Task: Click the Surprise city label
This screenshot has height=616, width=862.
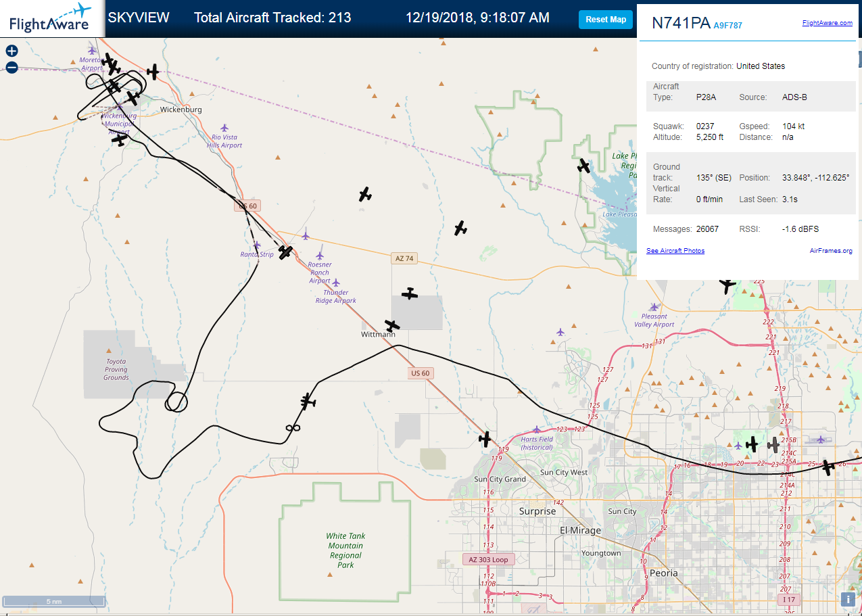Action: (537, 511)
